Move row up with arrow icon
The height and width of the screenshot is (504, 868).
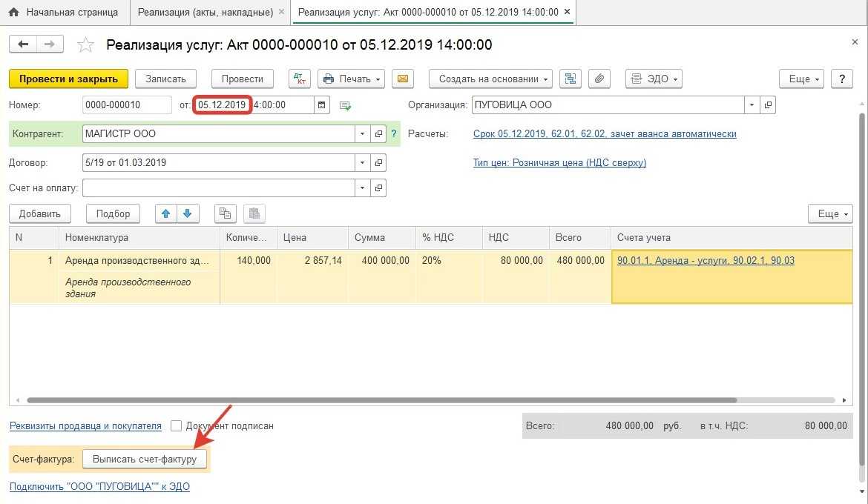click(x=166, y=213)
